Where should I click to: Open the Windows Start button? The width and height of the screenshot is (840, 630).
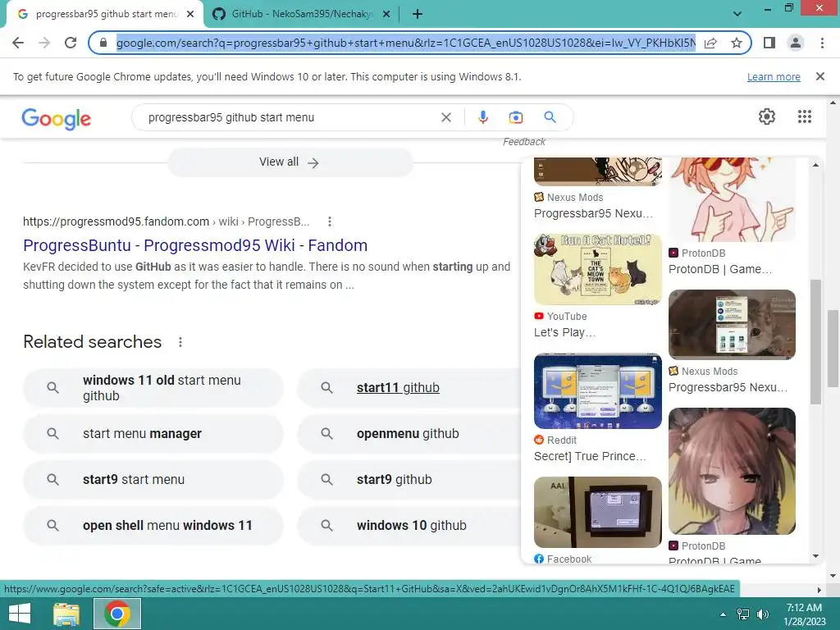20,614
